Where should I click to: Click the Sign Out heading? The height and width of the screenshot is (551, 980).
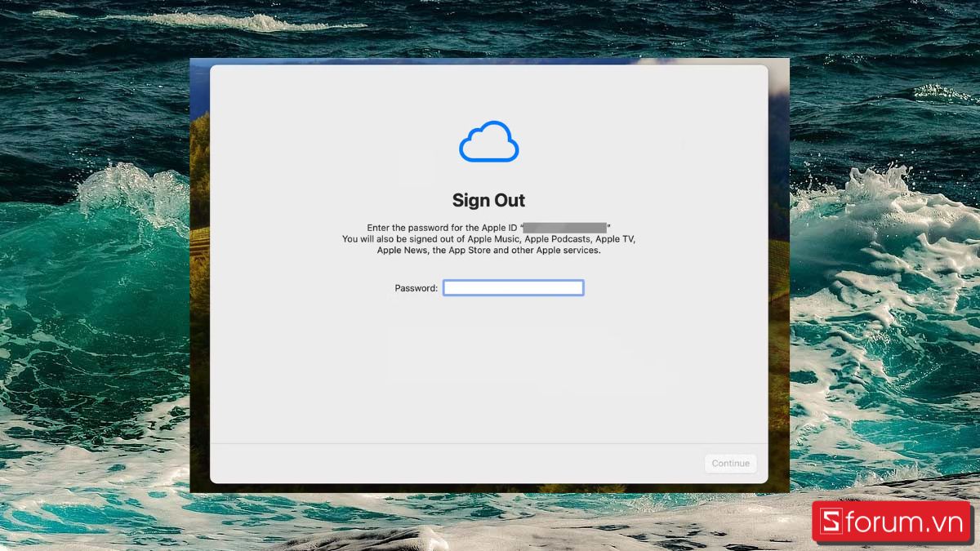click(x=488, y=200)
